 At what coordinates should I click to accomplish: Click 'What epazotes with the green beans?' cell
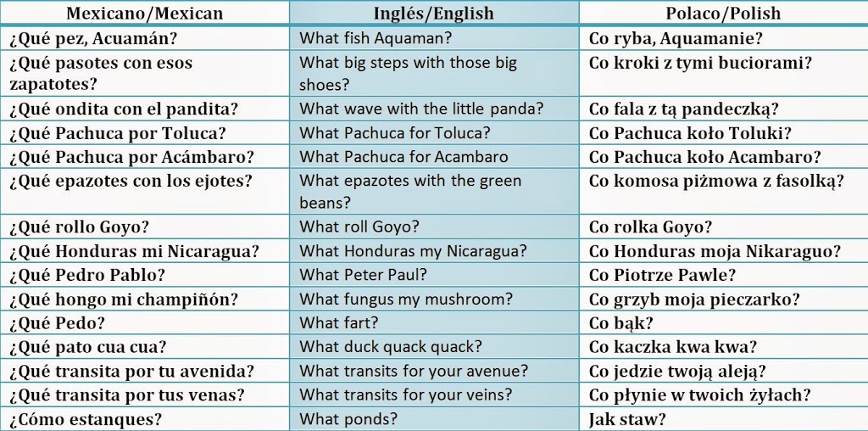[x=434, y=192]
